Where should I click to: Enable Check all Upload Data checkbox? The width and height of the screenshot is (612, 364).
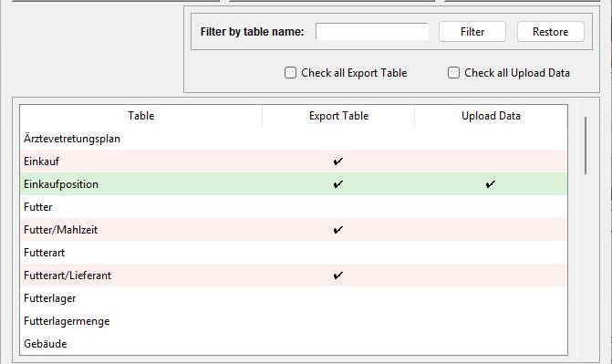pyautogui.click(x=453, y=73)
